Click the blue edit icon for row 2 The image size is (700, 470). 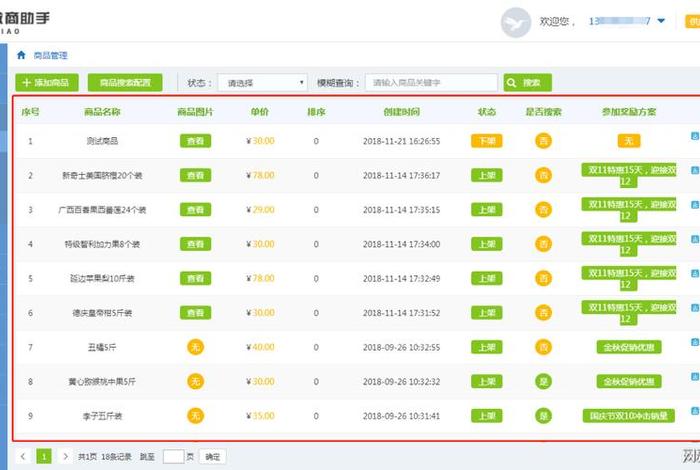[695, 170]
